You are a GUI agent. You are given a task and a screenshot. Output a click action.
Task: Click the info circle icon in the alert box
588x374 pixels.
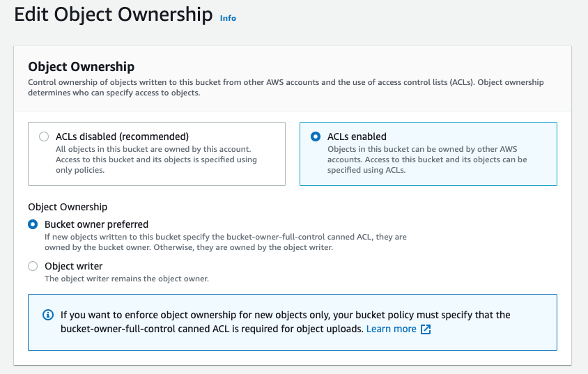[47, 315]
